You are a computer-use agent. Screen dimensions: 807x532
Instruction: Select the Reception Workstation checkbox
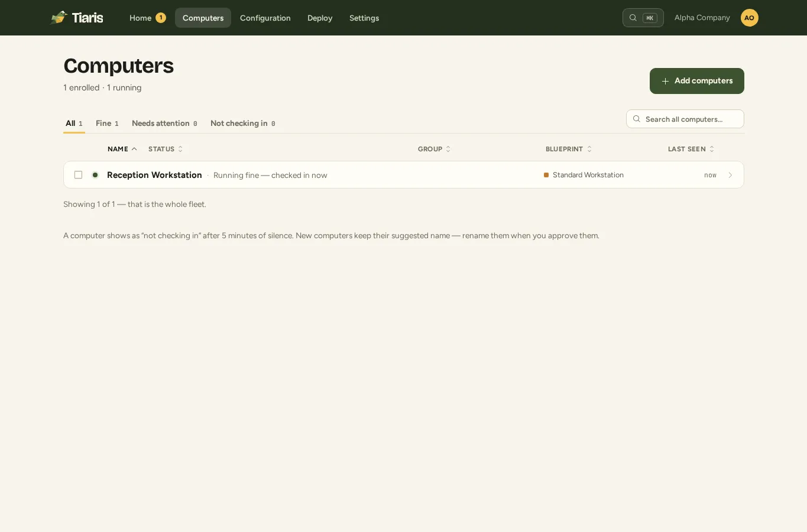[78, 175]
